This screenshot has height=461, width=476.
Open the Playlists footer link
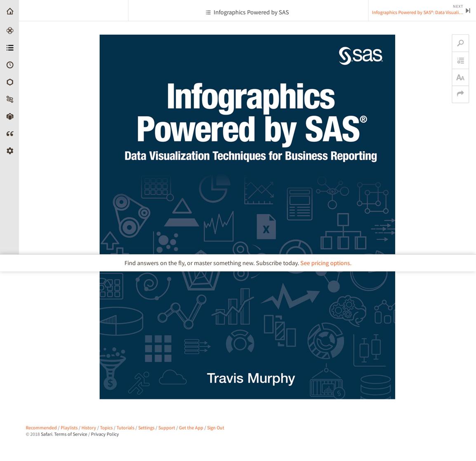[69, 428]
